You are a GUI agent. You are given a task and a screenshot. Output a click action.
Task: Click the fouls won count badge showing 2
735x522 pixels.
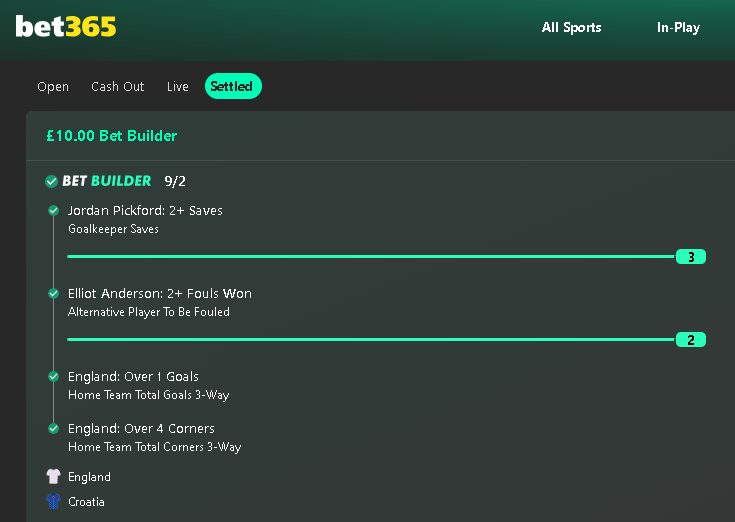point(691,340)
